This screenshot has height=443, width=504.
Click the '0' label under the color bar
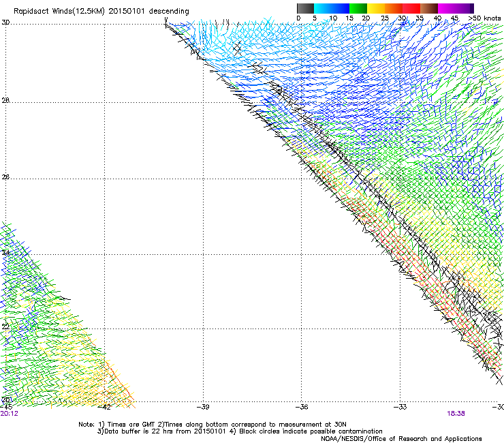point(298,18)
